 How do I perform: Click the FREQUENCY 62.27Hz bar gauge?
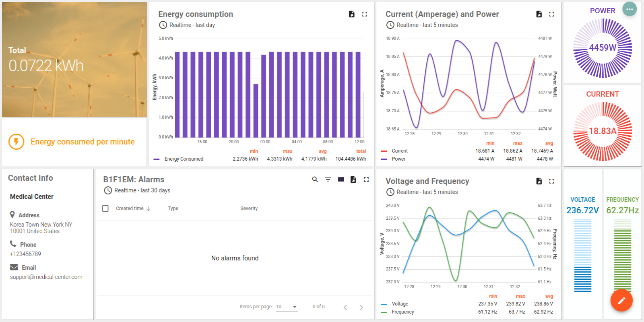[623, 256]
